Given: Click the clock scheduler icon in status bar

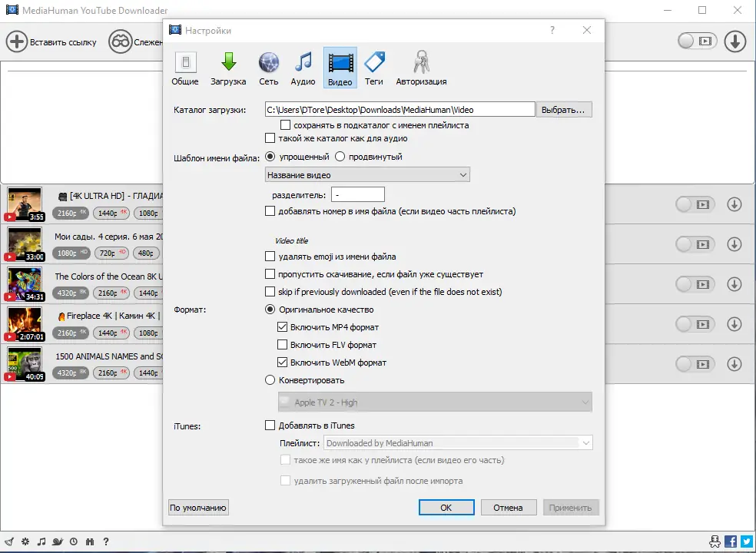Looking at the screenshot, I should pyautogui.click(x=73, y=541).
